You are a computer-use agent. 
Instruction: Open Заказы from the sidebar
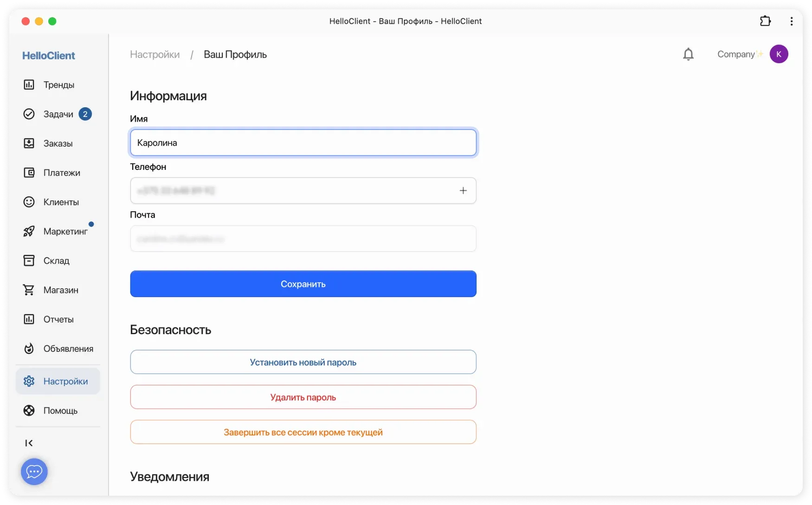tap(58, 143)
